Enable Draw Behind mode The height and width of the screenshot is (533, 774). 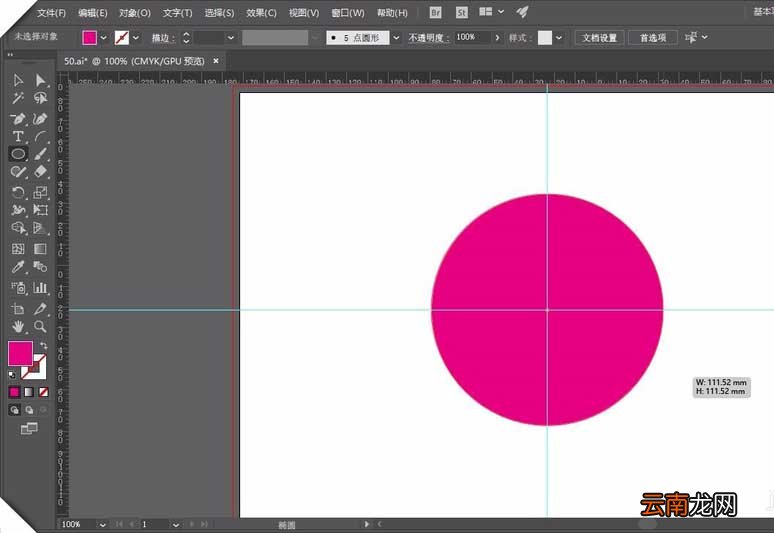pyautogui.click(x=29, y=410)
